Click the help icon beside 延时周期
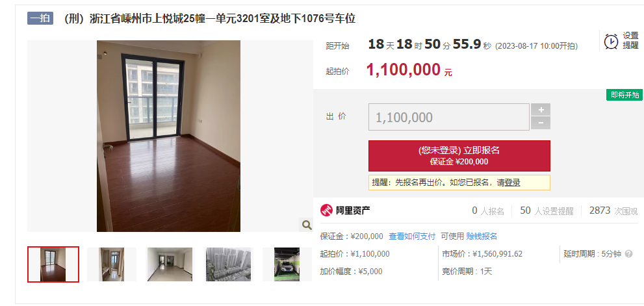Viewport: 644px width, 306px height. (x=628, y=254)
